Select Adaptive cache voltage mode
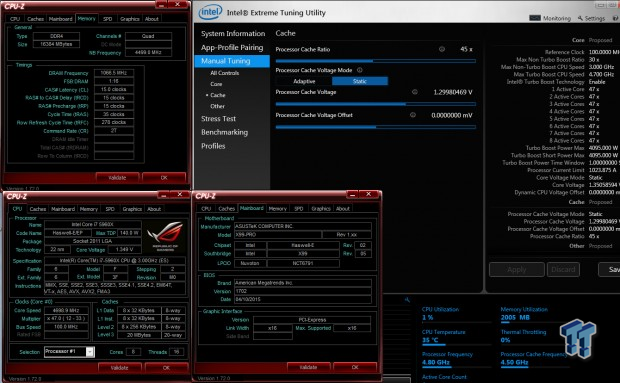The image size is (620, 383). coord(304,81)
